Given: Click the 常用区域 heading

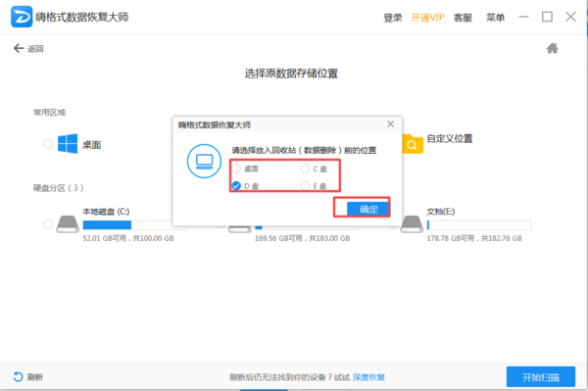Looking at the screenshot, I should pos(49,113).
